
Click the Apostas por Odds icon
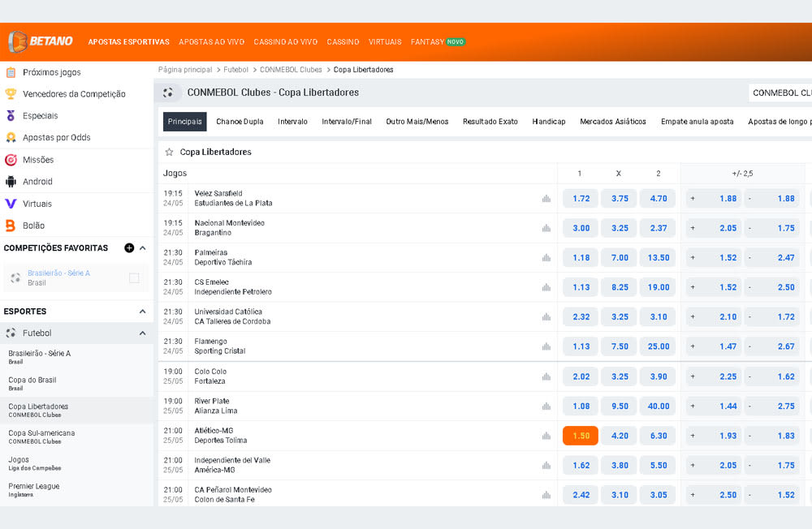[x=11, y=137]
